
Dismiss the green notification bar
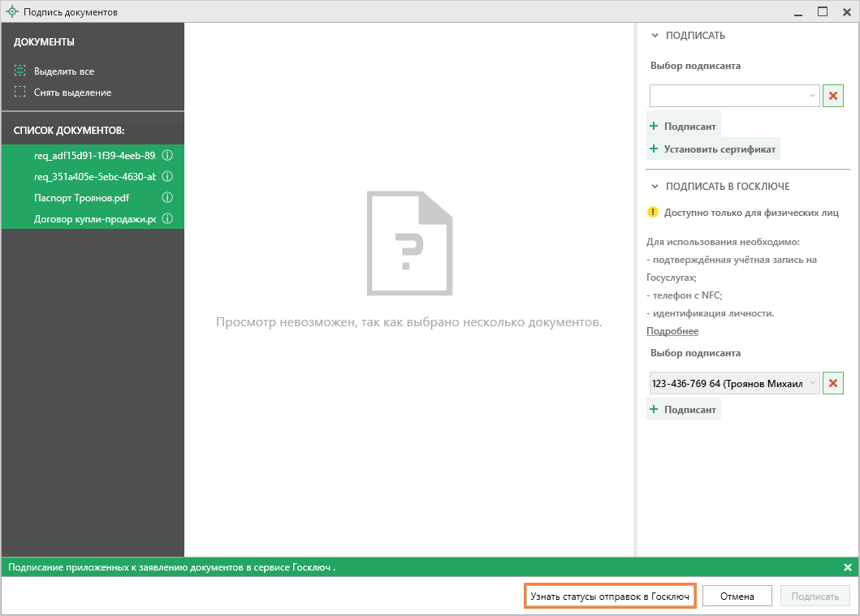847,567
